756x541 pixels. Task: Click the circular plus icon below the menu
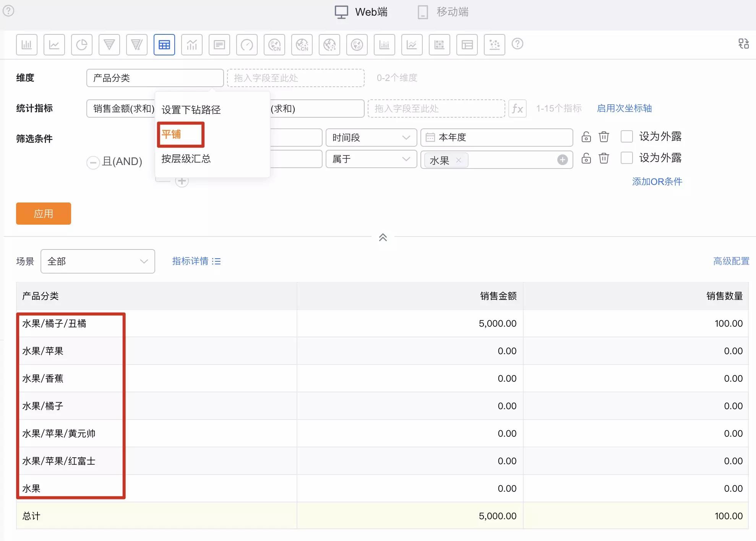[x=182, y=181]
